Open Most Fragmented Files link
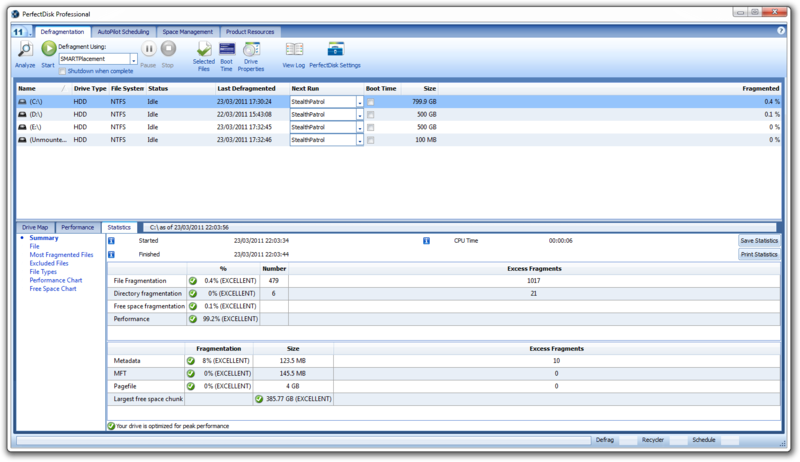800x462 pixels. pyautogui.click(x=61, y=255)
